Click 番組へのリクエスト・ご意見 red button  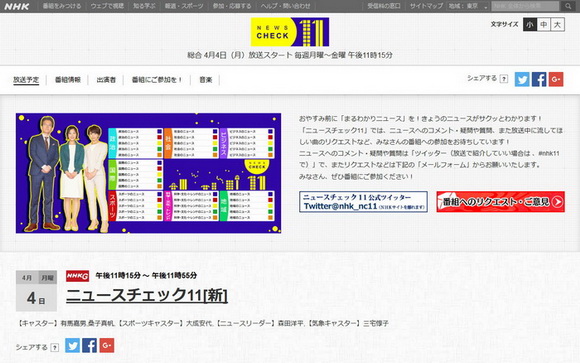500,202
